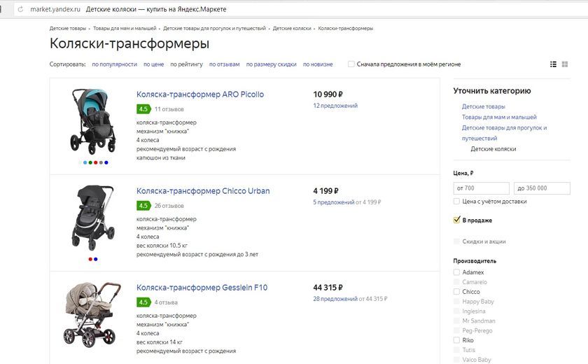
Task: Click the price "10 990 ₽"
Action: [328, 94]
